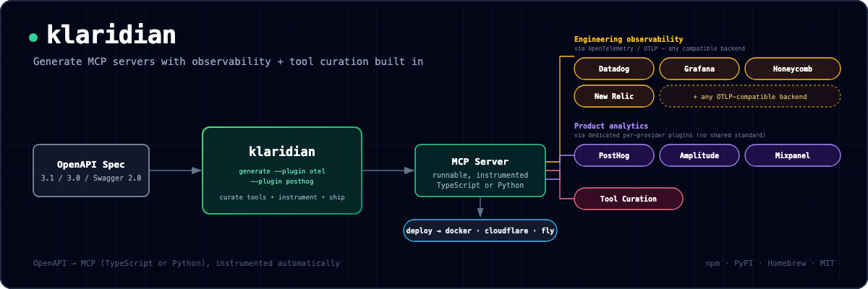This screenshot has width=868, height=289.
Task: Click the Datadog pill
Action: click(x=614, y=69)
